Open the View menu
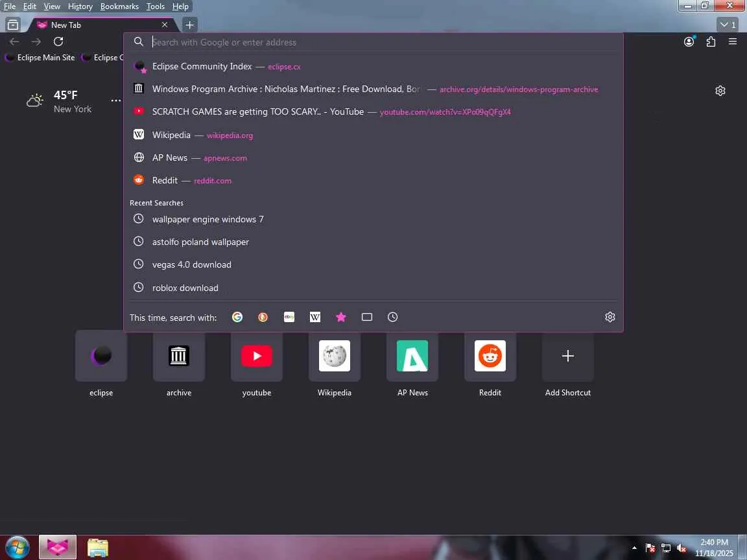Viewport: 747px width, 560px height. [x=52, y=6]
